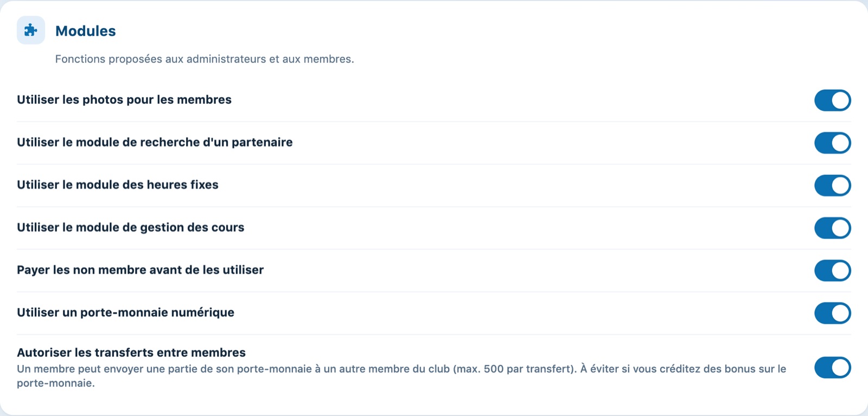Disable transfers between members toggle

pyautogui.click(x=833, y=368)
